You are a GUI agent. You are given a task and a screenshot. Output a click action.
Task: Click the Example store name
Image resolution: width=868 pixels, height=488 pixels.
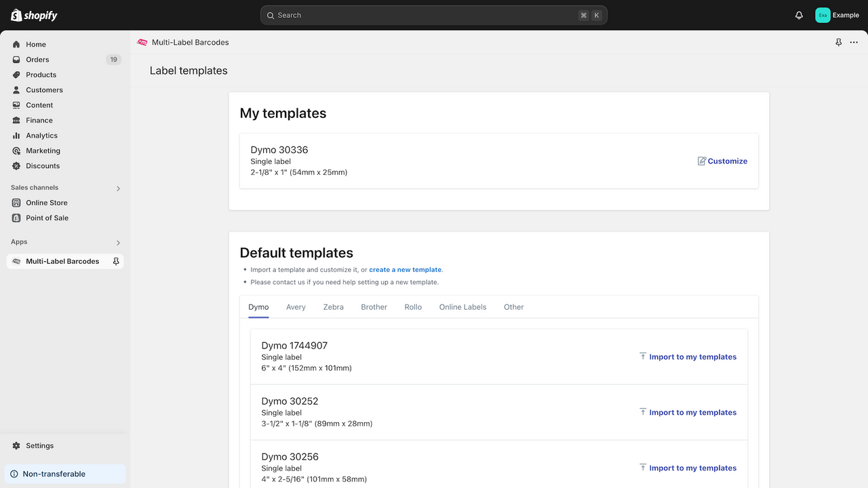pos(846,15)
